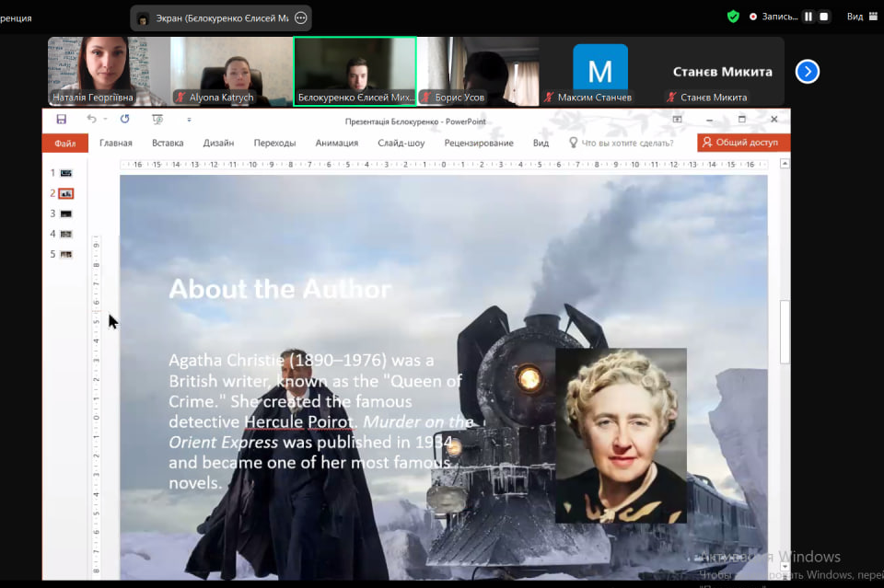This screenshot has height=588, width=884.
Task: Click the lightbulb Tell Me icon
Action: [x=573, y=143]
